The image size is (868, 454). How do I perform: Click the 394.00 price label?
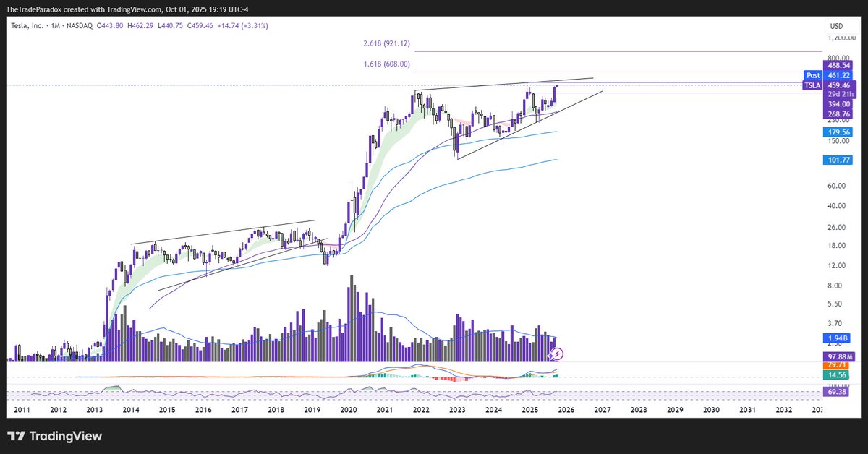[x=838, y=104]
